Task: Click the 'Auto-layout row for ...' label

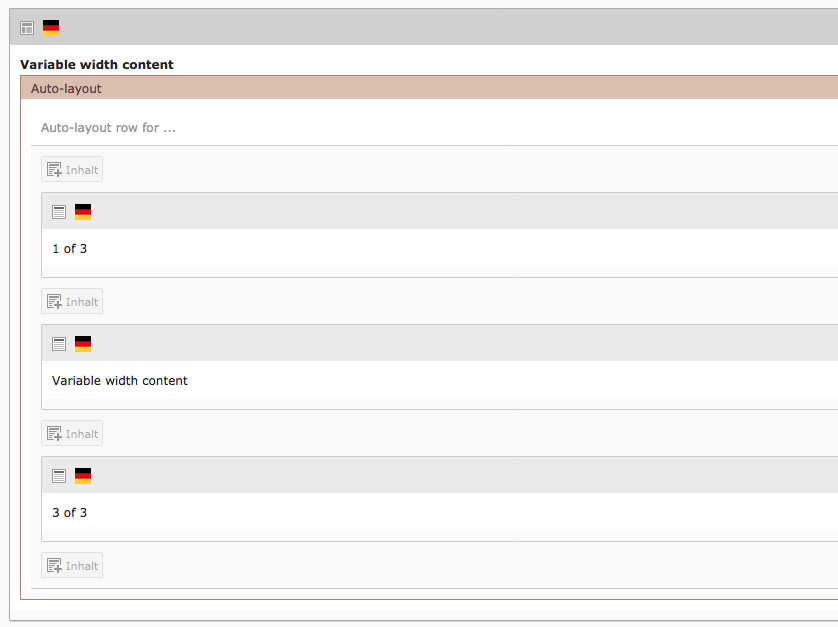Action: coord(108,128)
